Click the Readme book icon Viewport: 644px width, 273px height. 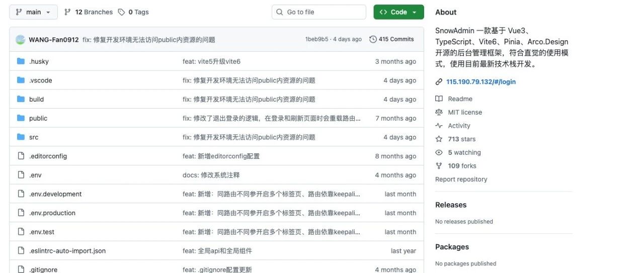click(439, 99)
